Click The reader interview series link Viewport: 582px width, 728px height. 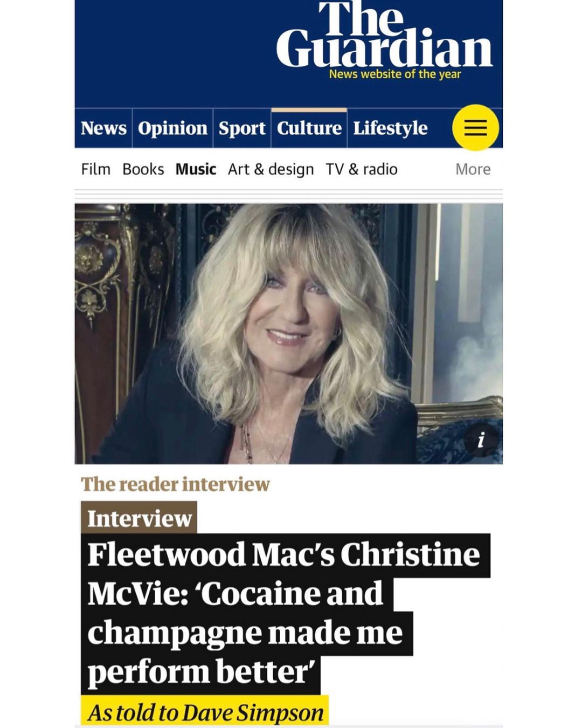click(175, 484)
